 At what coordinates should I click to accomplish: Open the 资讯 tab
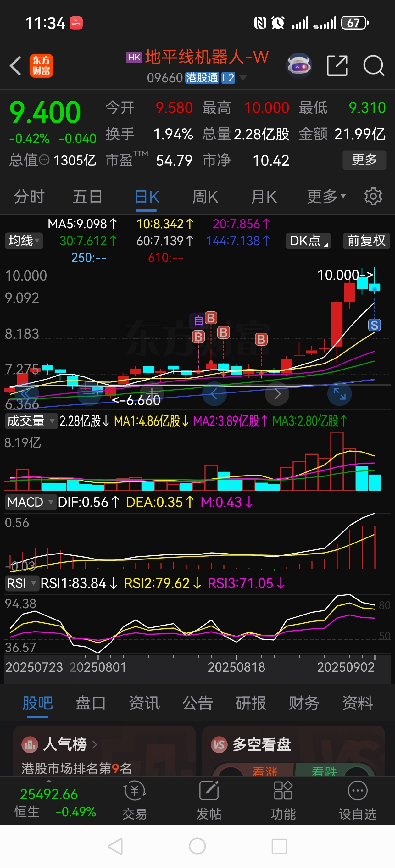144,703
